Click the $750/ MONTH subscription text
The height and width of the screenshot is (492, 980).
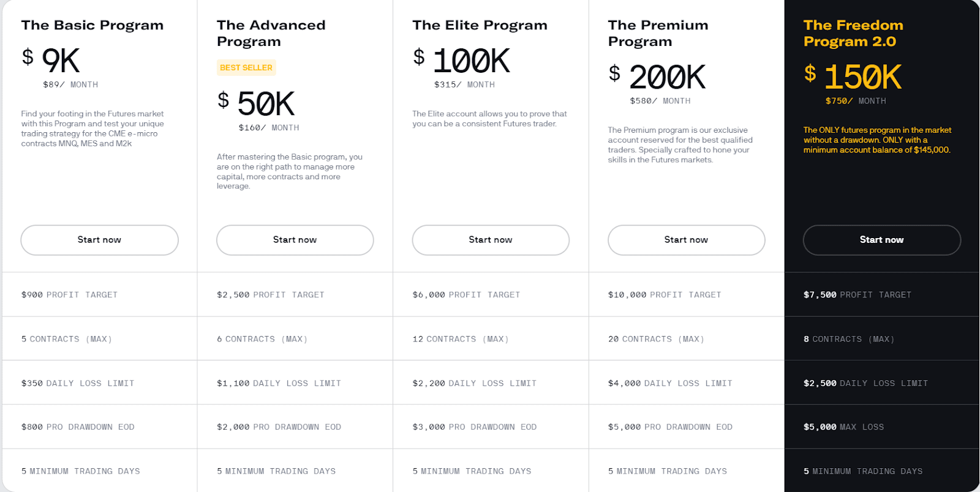click(855, 101)
